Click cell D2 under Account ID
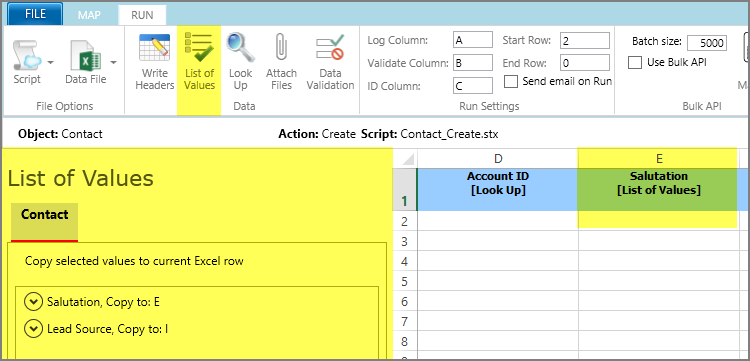 (497, 221)
